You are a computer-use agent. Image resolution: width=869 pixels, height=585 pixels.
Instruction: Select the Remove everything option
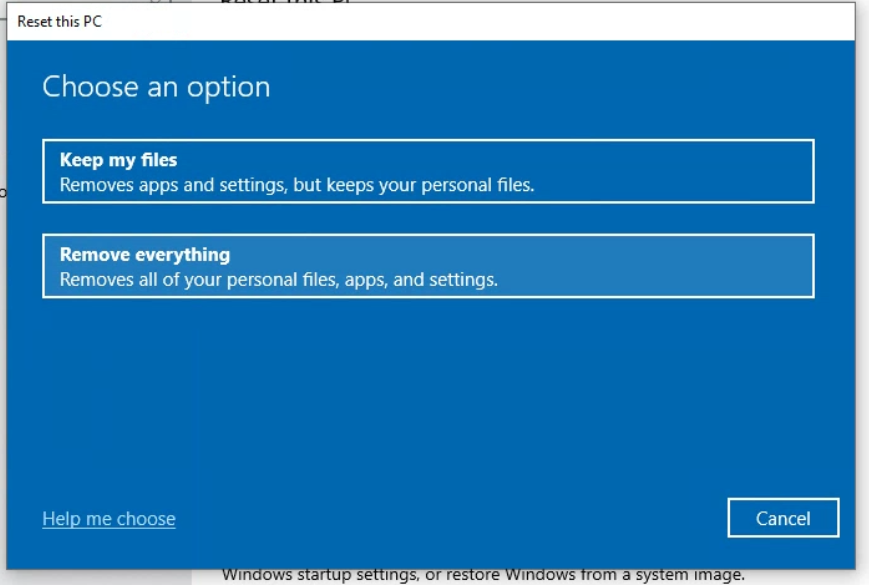click(428, 266)
